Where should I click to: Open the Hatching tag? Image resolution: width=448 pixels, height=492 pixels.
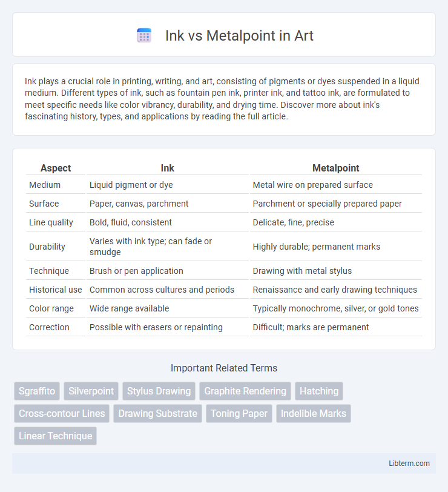[319, 391]
